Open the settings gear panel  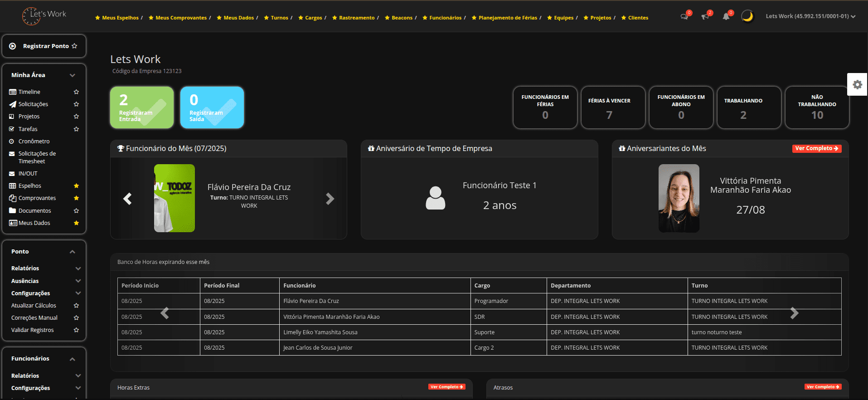click(x=857, y=84)
